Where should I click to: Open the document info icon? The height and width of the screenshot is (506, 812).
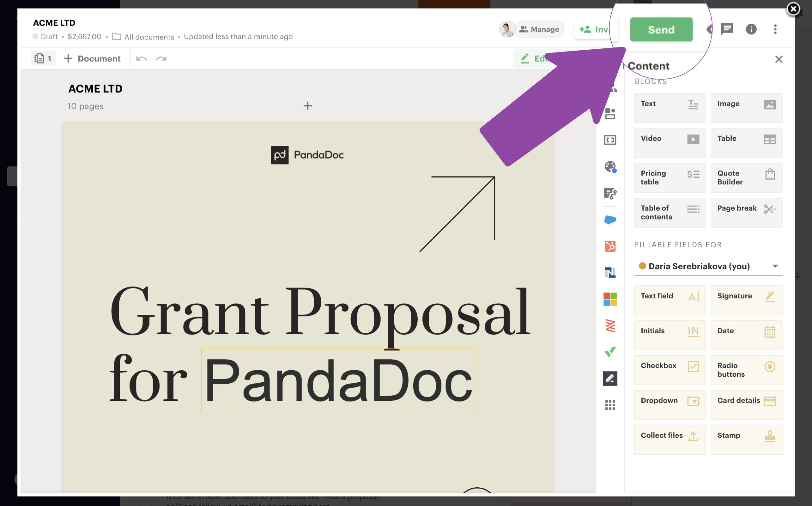tap(751, 29)
